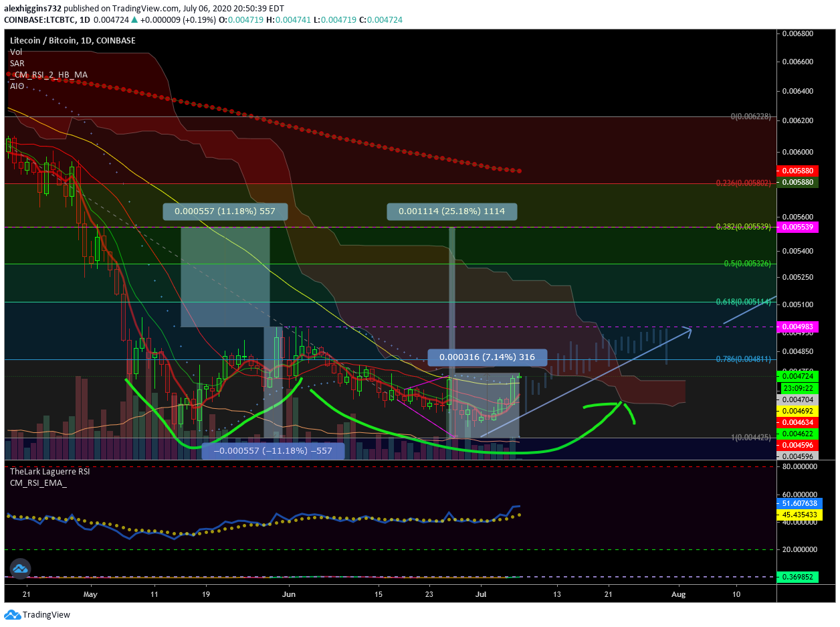Viewport: 840px width, 627px height.
Task: Click the 0.001114 (25.18%) 1114 measurement label
Action: click(452, 211)
